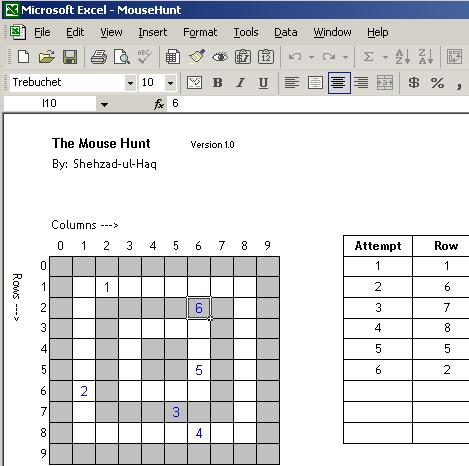Select the maze cell containing number 5
This screenshot has width=469, height=466.
pos(199,370)
